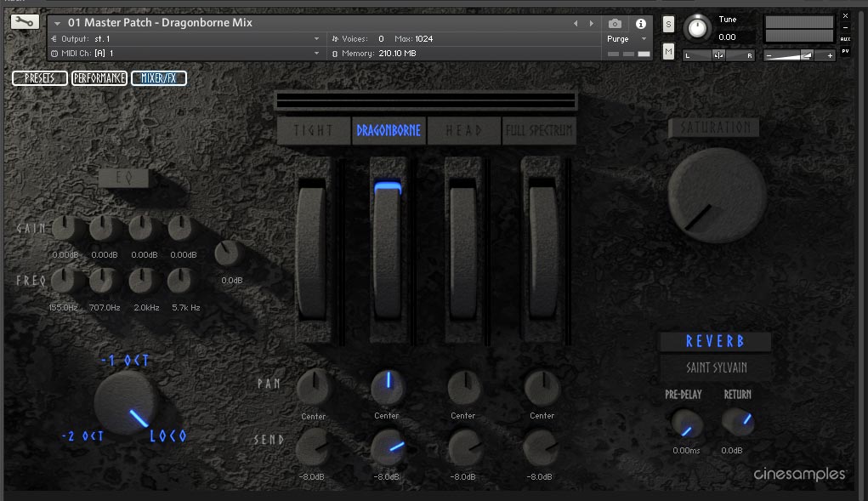Image resolution: width=868 pixels, height=501 pixels.
Task: Select the Full Spectrum mix button
Action: pyautogui.click(x=539, y=131)
